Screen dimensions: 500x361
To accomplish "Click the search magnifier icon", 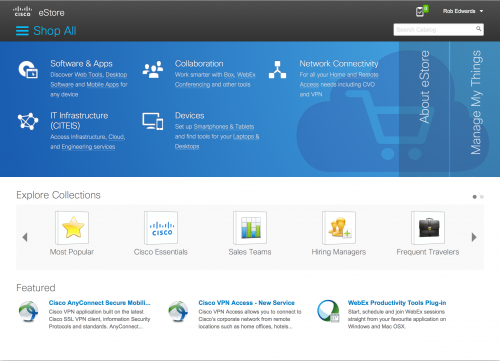I will click(479, 29).
